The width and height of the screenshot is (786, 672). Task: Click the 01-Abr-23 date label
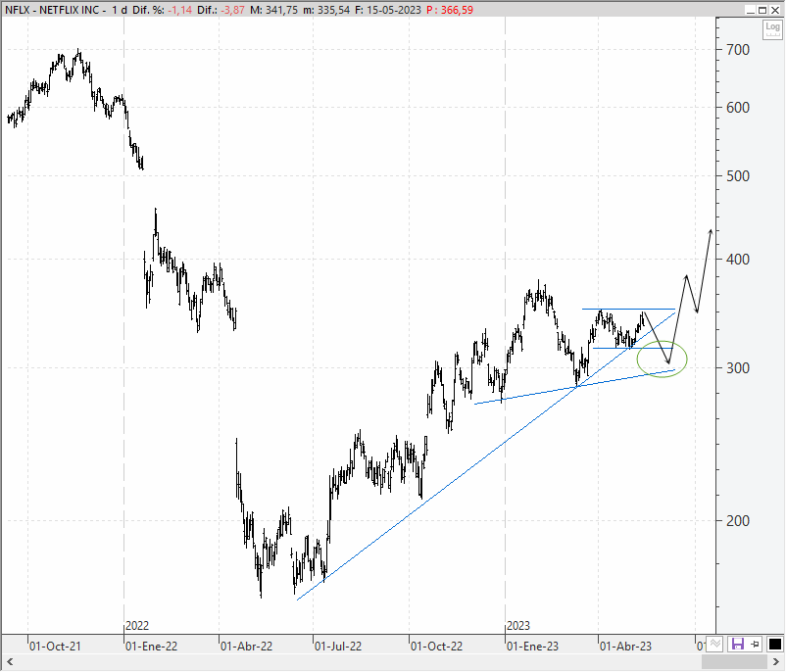[625, 646]
